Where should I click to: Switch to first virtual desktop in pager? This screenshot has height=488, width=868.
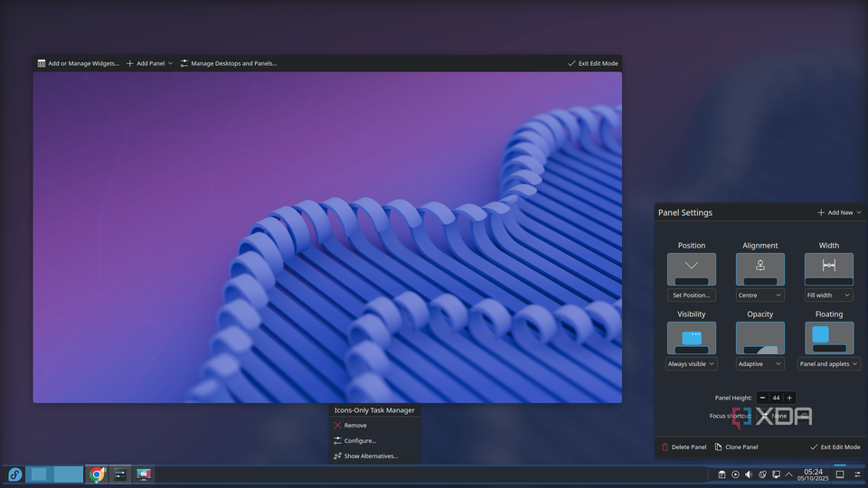point(39,474)
